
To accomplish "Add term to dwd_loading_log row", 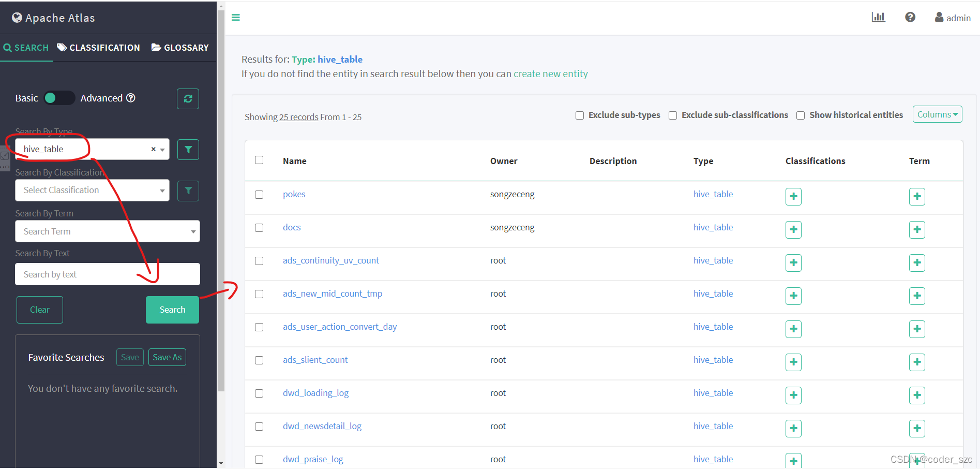I will [917, 395].
